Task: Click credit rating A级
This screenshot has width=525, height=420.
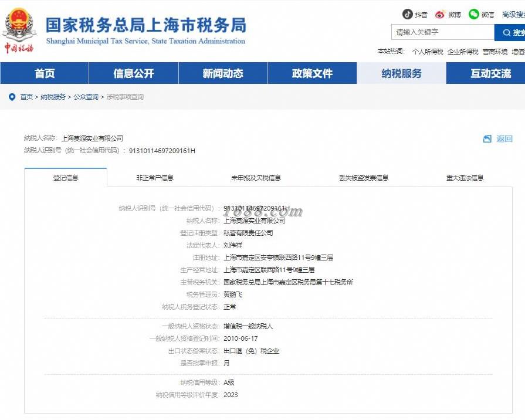Action: 229,382
